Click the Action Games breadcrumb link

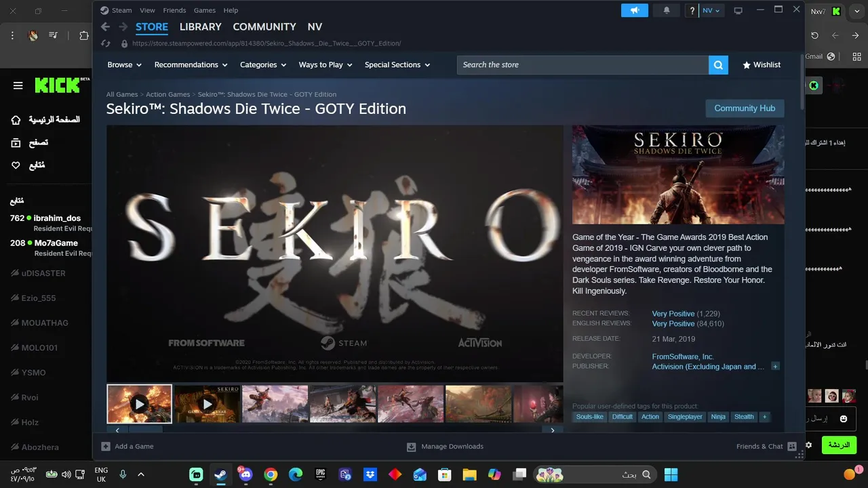pos(167,94)
